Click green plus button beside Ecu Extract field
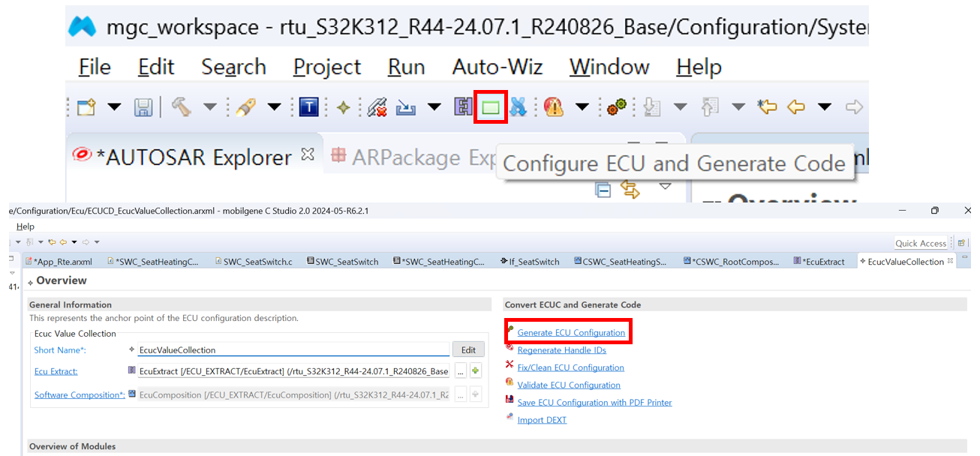 point(476,370)
